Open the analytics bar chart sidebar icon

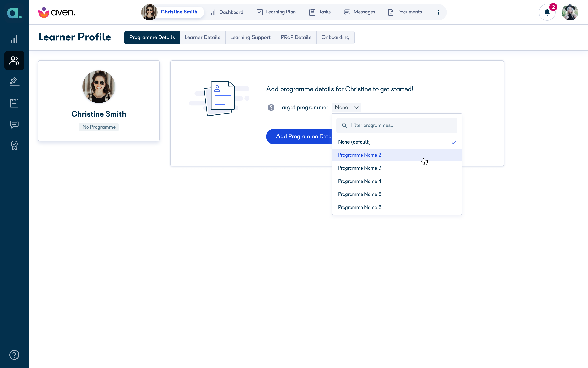[x=14, y=39]
